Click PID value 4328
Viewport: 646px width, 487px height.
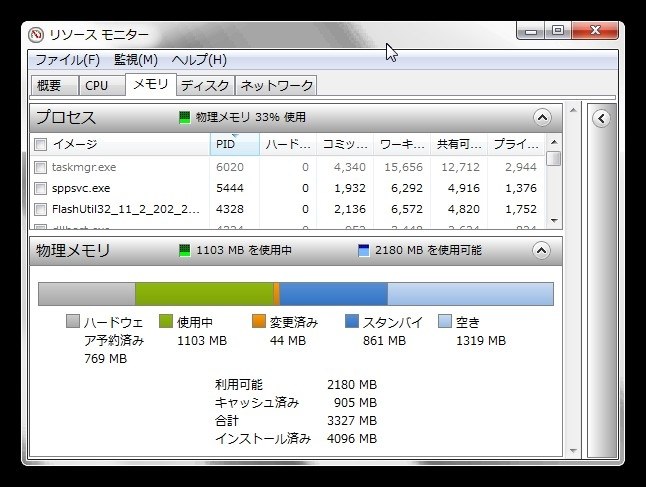click(x=230, y=209)
